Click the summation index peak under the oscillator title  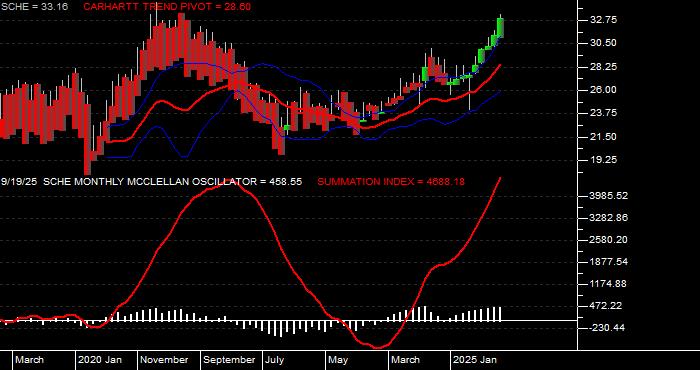click(x=227, y=184)
